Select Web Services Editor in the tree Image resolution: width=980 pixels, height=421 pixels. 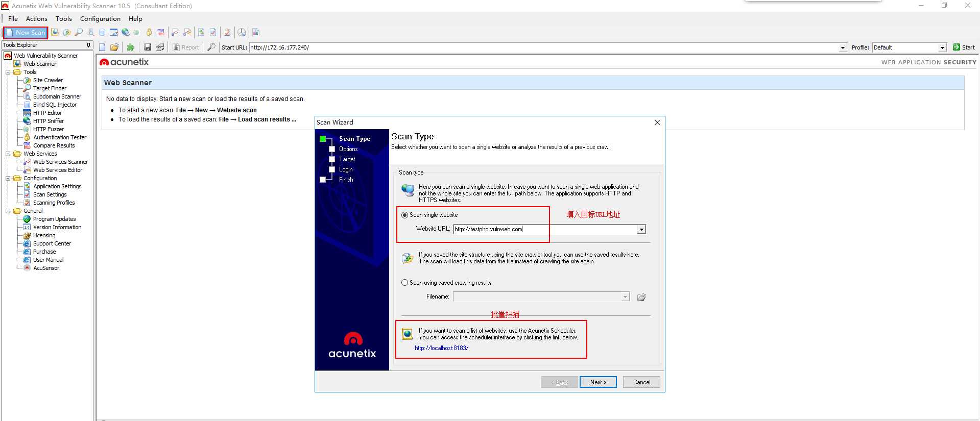tap(58, 170)
